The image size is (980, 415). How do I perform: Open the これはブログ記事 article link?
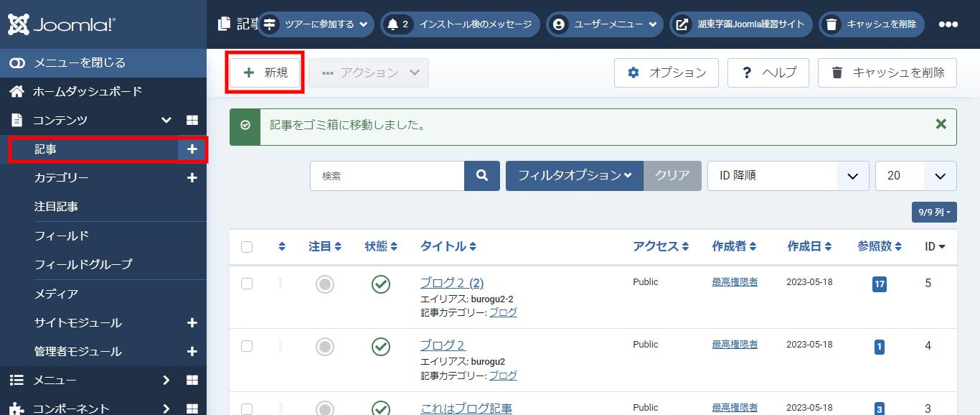(x=466, y=409)
